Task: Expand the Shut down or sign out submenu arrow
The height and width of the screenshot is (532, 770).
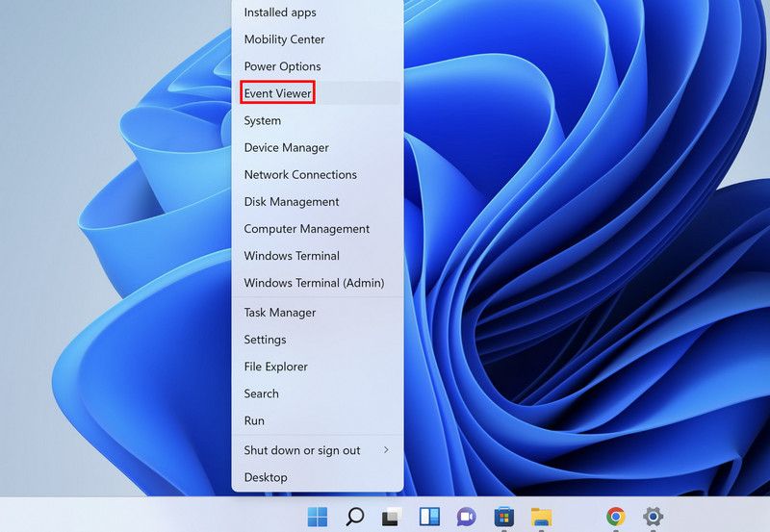Action: [386, 450]
